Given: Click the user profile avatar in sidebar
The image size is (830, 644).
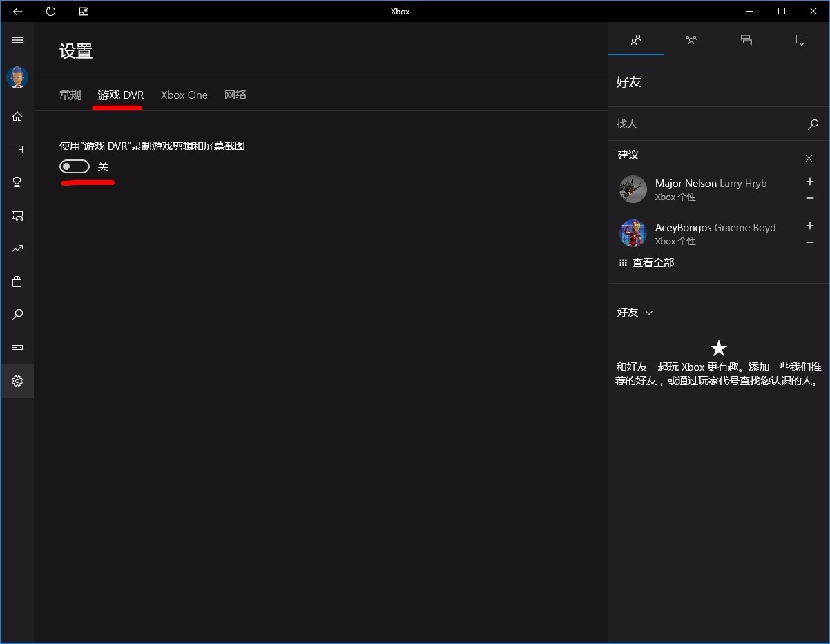Looking at the screenshot, I should tap(17, 77).
